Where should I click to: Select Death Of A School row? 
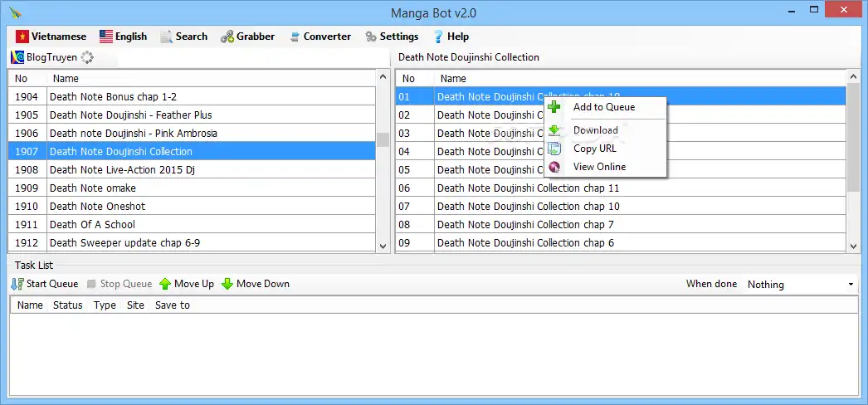[x=192, y=225]
